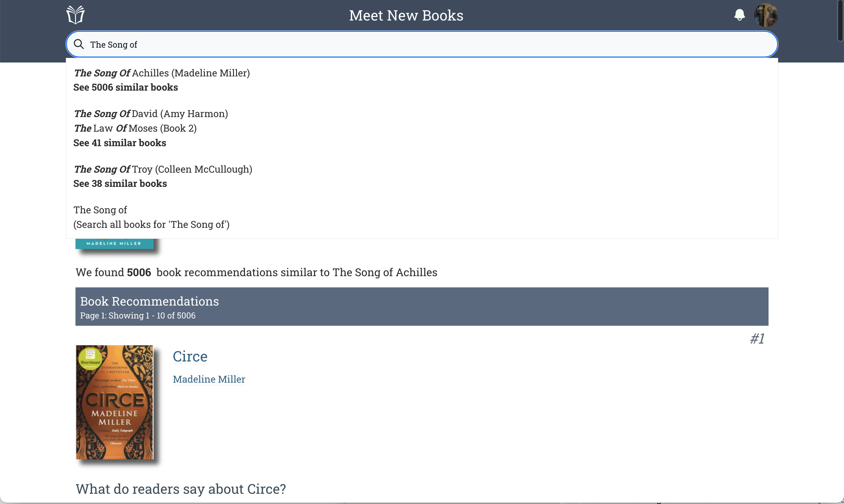The image size is (844, 504).
Task: See 41 similar books
Action: 119,143
